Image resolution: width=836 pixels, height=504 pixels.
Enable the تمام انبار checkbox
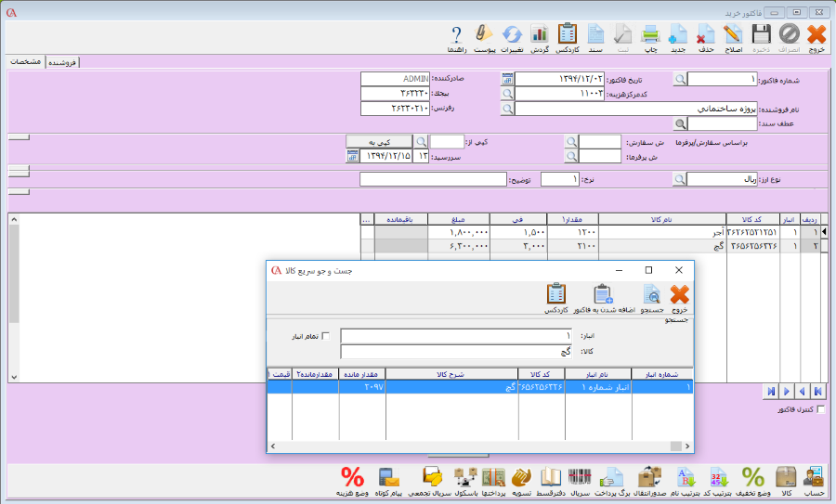tap(325, 336)
